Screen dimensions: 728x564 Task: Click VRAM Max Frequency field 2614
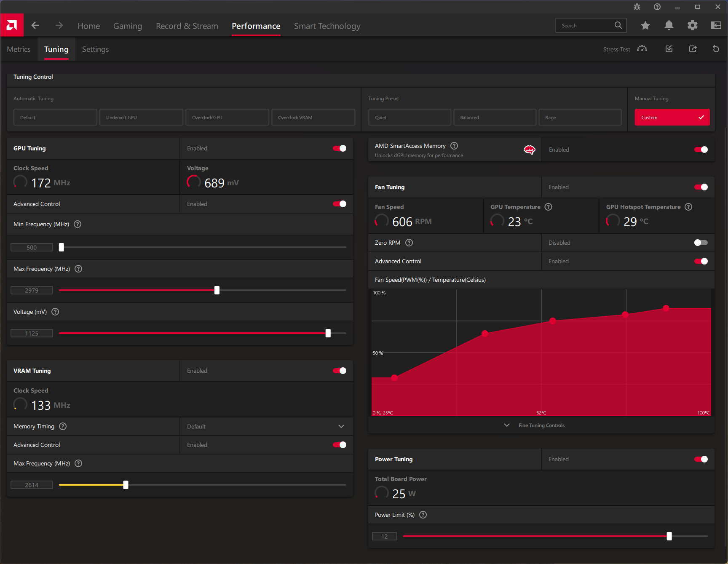pyautogui.click(x=32, y=485)
